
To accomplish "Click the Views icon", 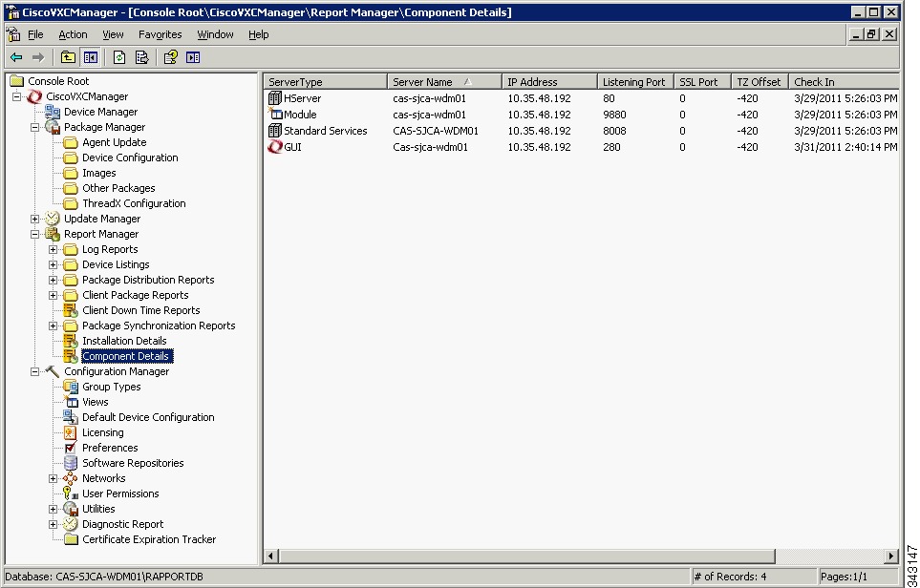I will (71, 402).
